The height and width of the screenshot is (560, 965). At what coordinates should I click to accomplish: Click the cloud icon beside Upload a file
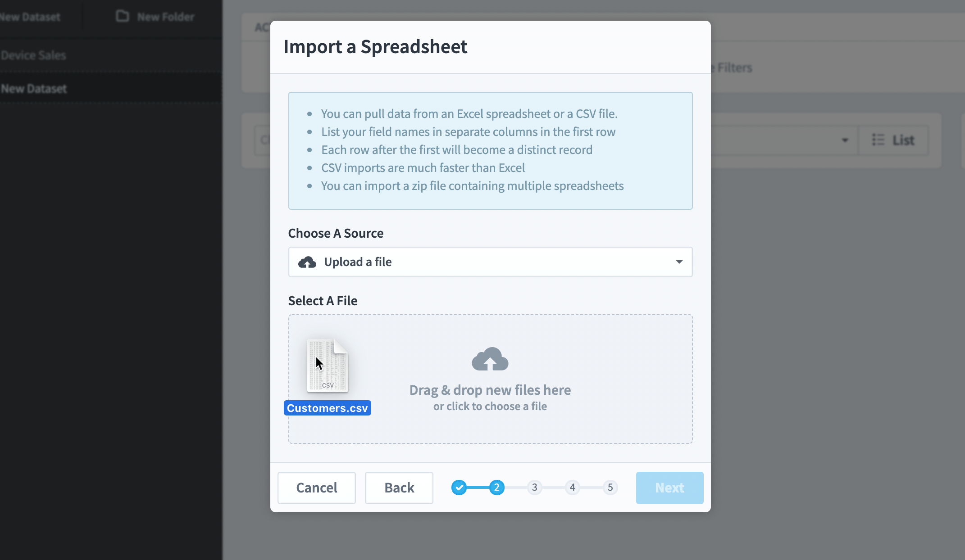pyautogui.click(x=307, y=262)
